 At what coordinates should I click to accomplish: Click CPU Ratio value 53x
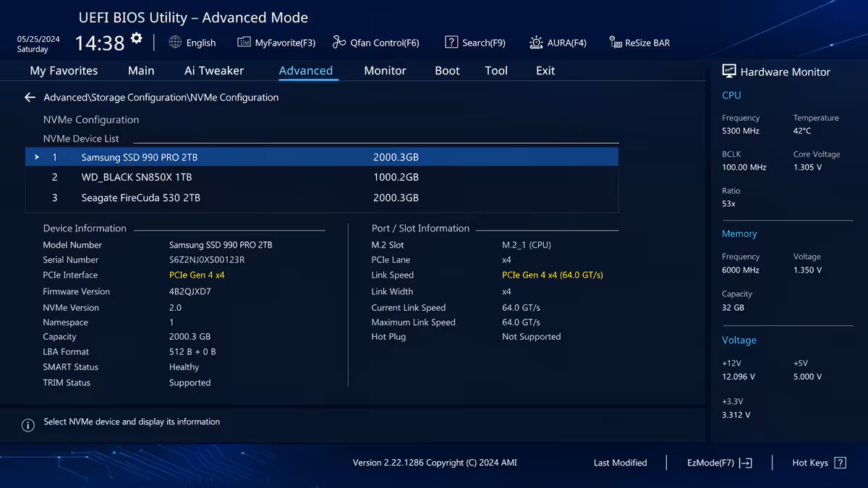(x=728, y=204)
